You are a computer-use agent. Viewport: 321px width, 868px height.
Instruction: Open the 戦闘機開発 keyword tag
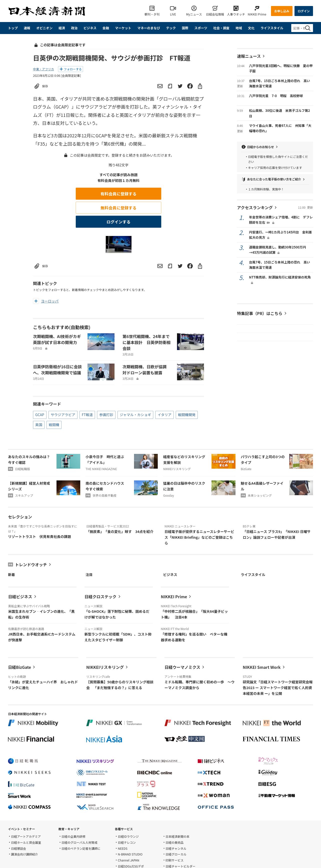click(x=186, y=415)
